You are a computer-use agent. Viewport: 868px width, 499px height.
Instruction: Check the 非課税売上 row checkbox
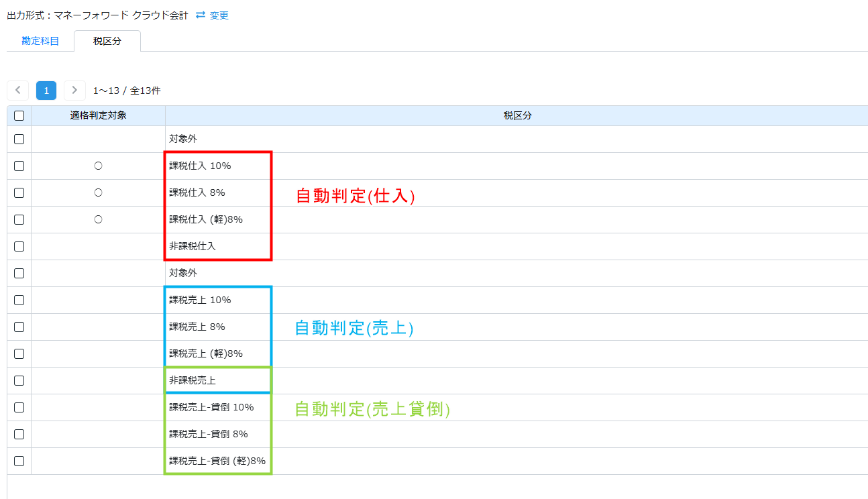tap(19, 380)
